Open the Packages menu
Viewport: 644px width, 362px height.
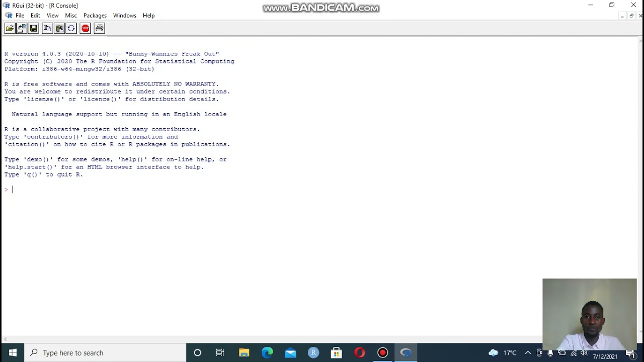click(x=95, y=16)
